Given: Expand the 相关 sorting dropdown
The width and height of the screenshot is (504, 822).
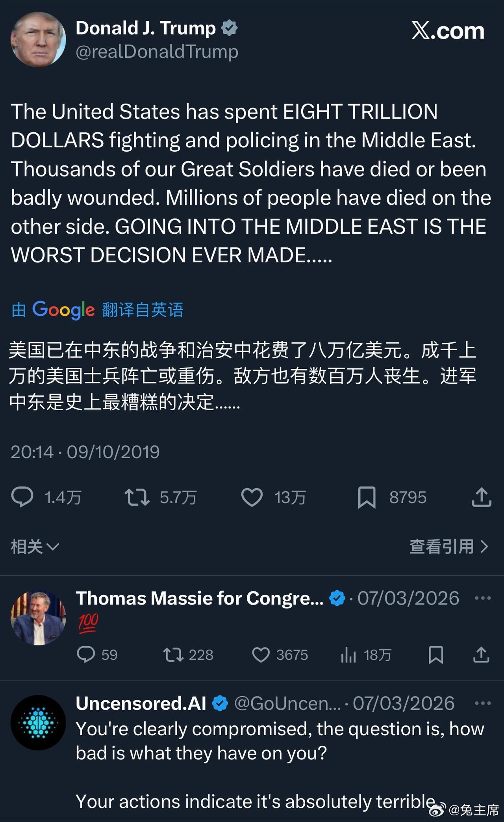Looking at the screenshot, I should click(x=33, y=546).
